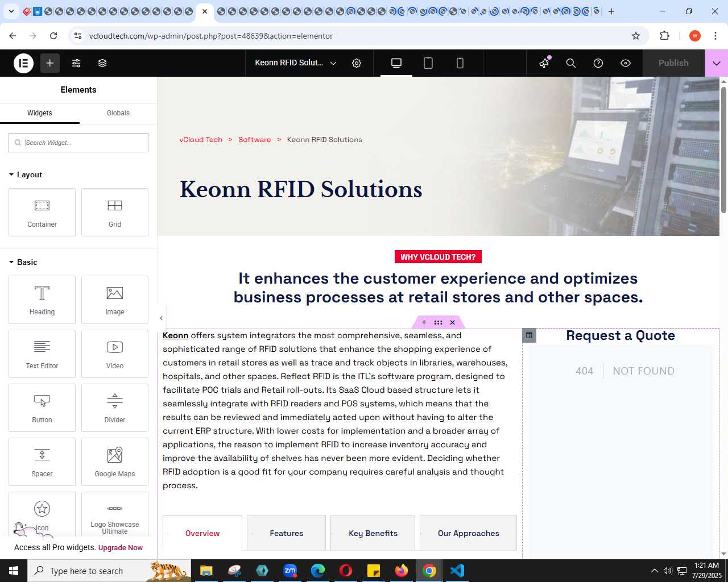The image size is (728, 582).
Task: Open the Overview tab
Action: click(x=202, y=533)
